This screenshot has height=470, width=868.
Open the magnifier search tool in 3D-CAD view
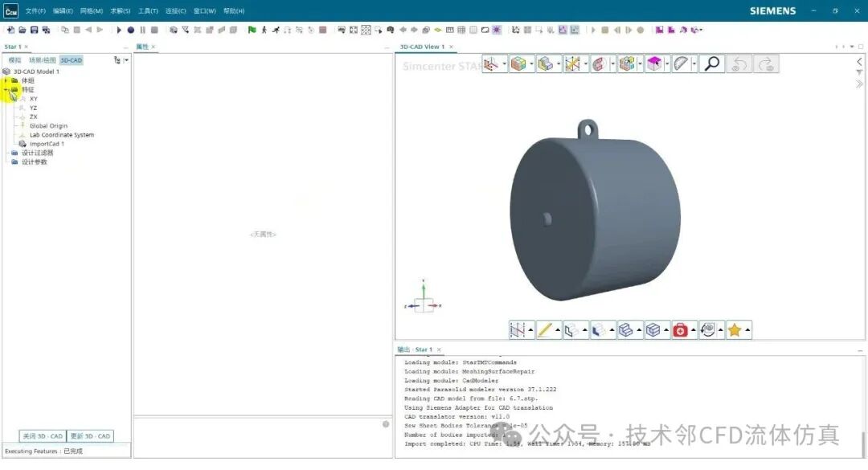[712, 64]
